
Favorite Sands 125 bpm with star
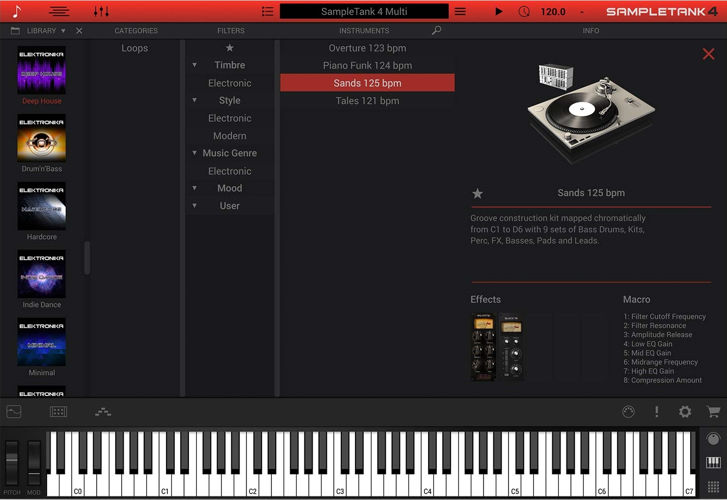pyautogui.click(x=477, y=193)
